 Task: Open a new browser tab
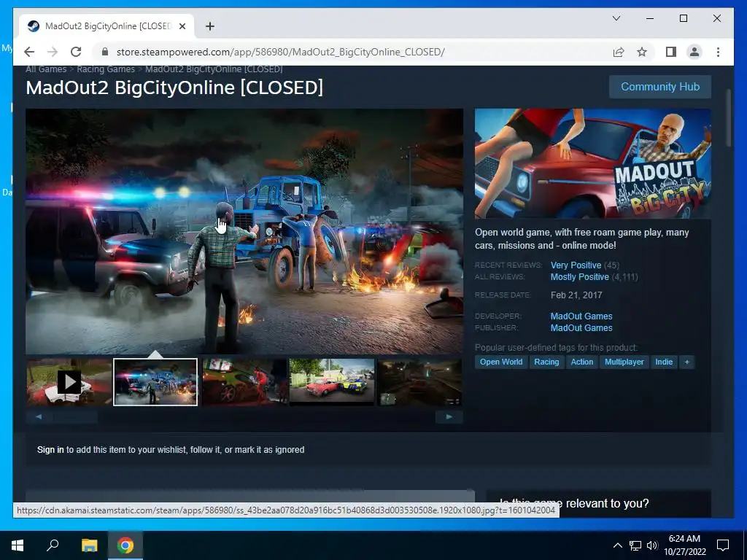[x=210, y=26]
